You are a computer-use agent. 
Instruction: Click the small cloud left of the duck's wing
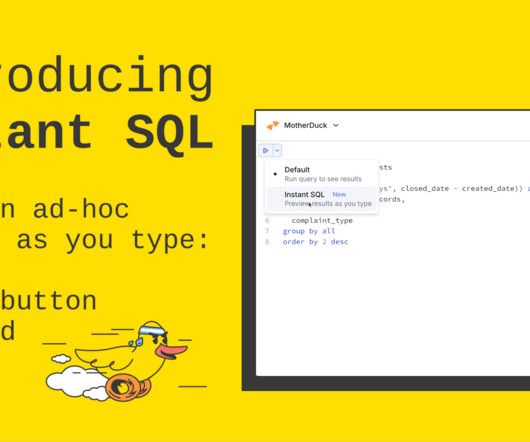pos(61,358)
